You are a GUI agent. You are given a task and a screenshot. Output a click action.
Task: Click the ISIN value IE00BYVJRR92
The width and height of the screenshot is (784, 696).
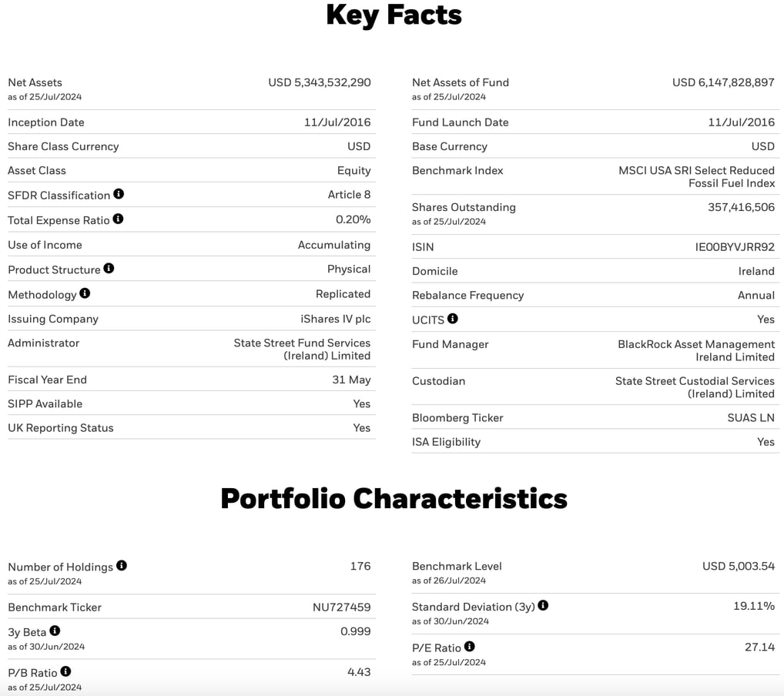[735, 247]
